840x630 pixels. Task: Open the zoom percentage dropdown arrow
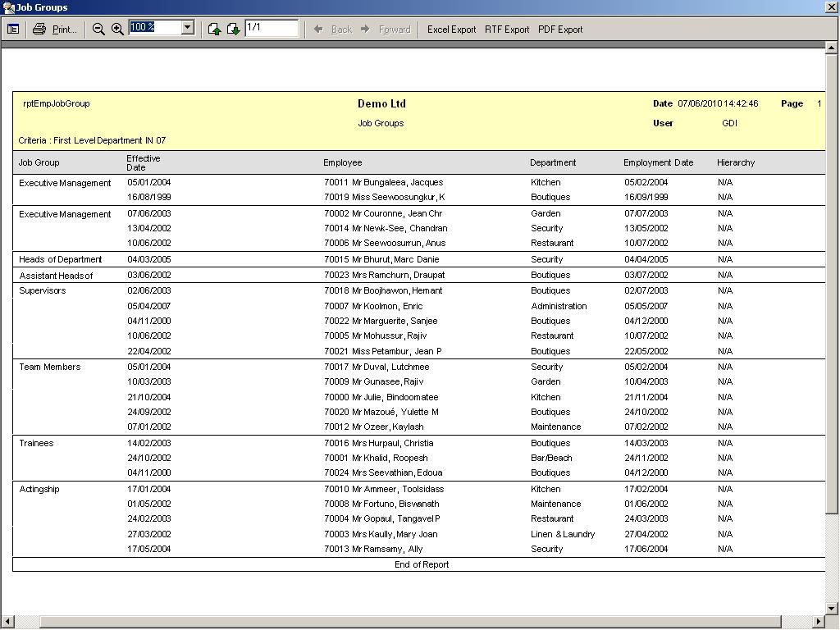187,28
